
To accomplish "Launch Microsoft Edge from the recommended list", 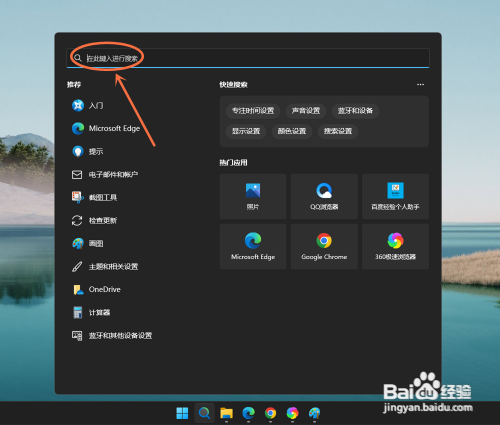I will (106, 128).
